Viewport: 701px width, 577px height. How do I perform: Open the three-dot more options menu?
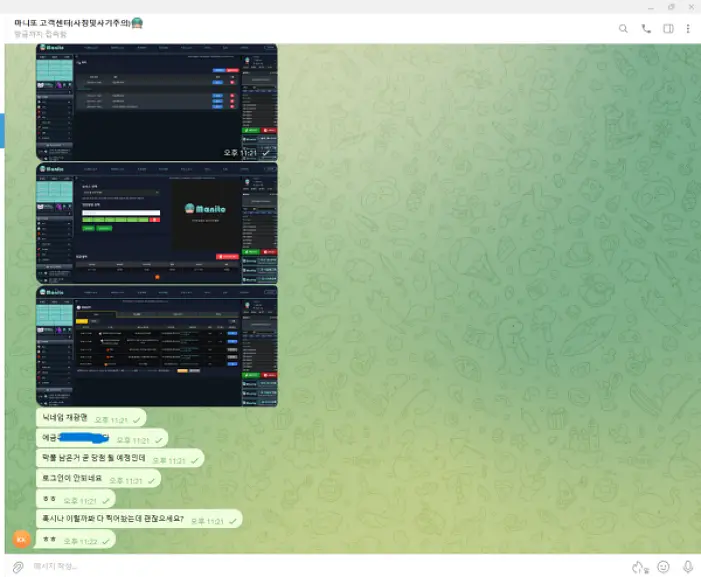pyautogui.click(x=688, y=29)
